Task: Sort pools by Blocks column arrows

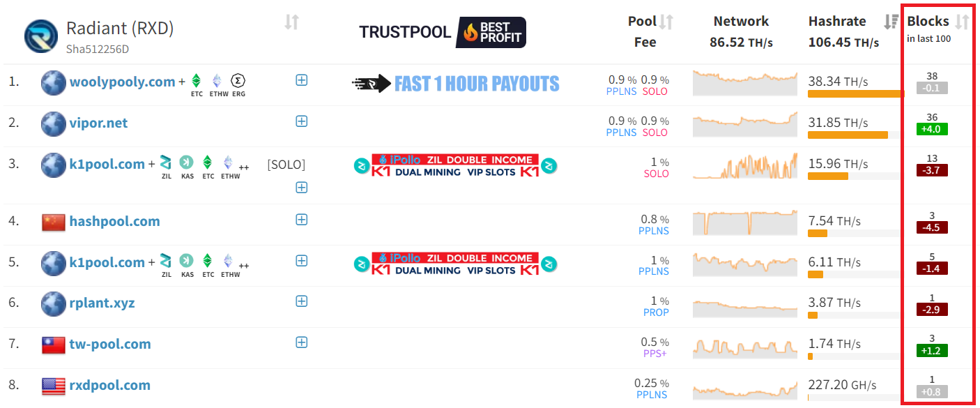Action: 962,22
